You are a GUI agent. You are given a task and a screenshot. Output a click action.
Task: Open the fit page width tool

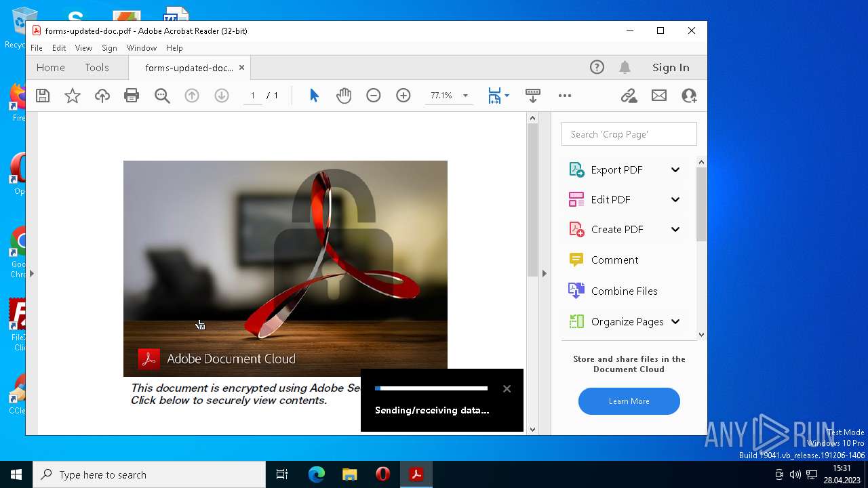[494, 96]
